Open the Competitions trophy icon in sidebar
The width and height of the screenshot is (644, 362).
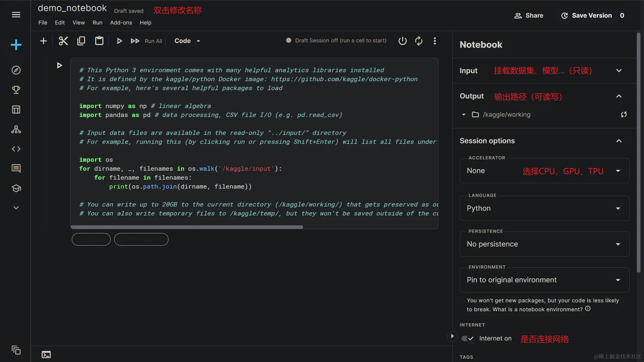[16, 90]
